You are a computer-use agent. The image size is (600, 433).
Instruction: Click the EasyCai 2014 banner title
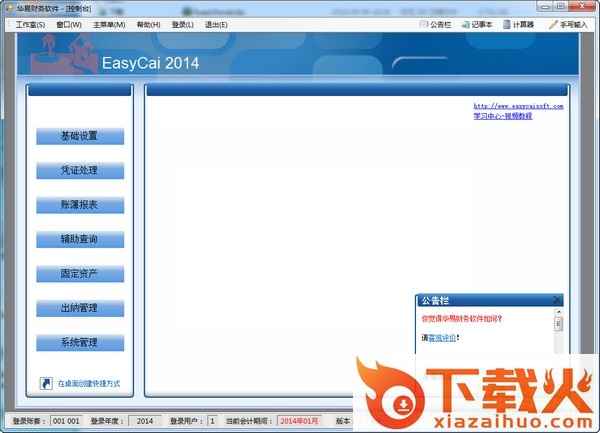tap(150, 63)
